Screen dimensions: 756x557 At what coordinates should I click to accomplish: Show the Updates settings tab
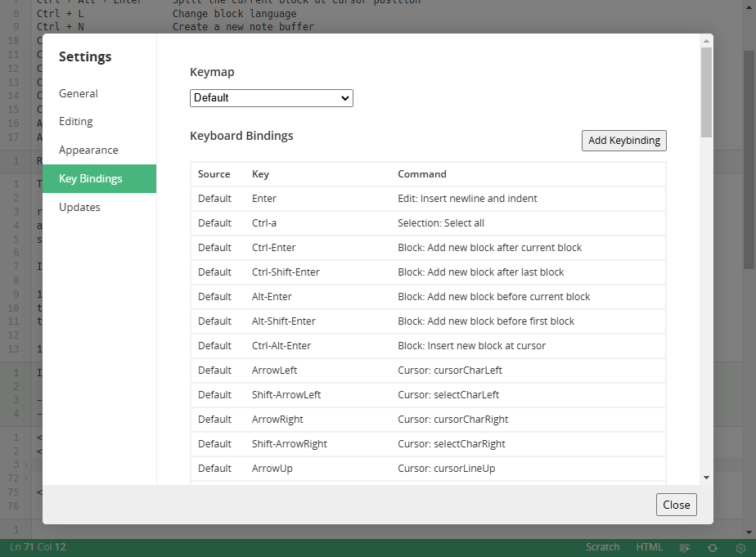pyautogui.click(x=79, y=208)
